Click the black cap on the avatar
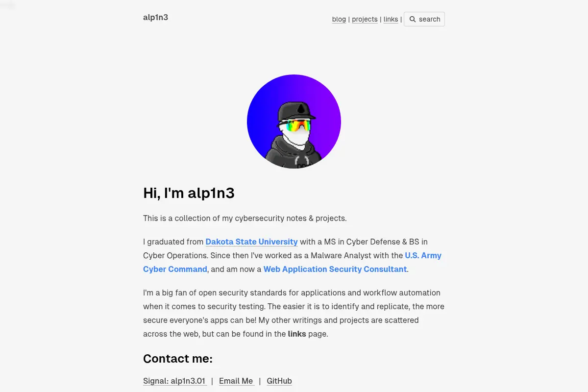 (295, 112)
